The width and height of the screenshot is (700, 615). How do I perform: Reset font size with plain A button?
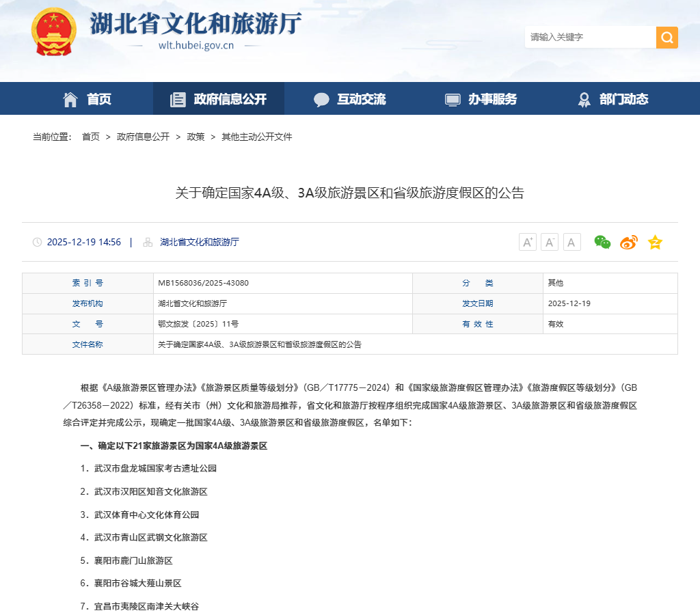pyautogui.click(x=572, y=242)
